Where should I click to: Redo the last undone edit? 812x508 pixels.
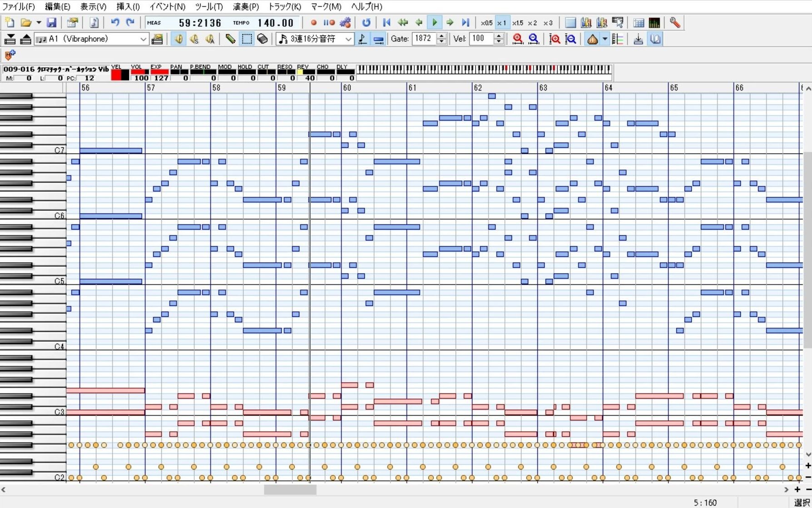tap(130, 22)
